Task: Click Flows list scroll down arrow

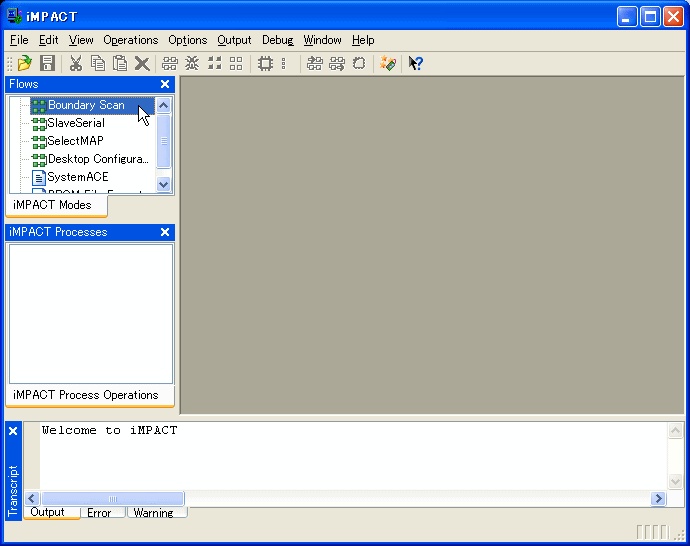Action: pos(164,185)
